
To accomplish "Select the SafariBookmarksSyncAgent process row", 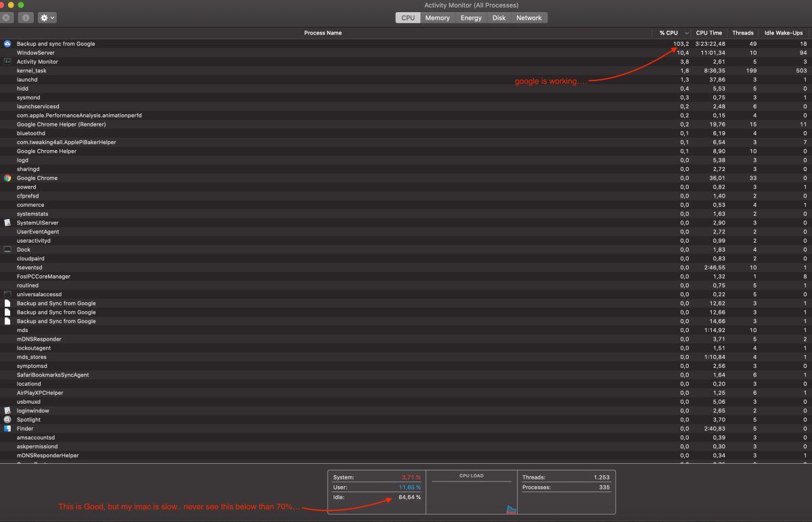I will coord(406,375).
